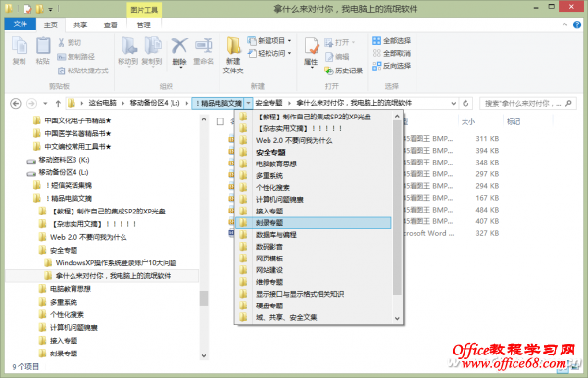Select 安全专题 in breadcrumb dropdown list
This screenshot has height=378, width=588.
pos(314,152)
